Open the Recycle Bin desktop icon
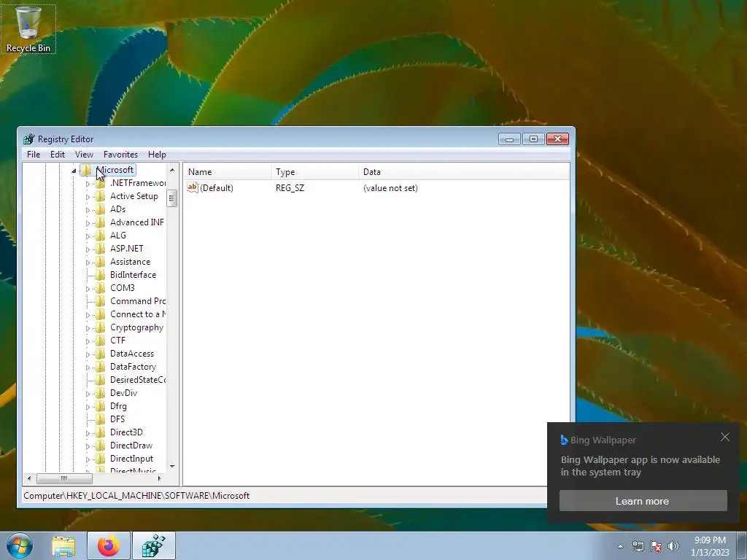The height and width of the screenshot is (560, 747). tap(28, 29)
